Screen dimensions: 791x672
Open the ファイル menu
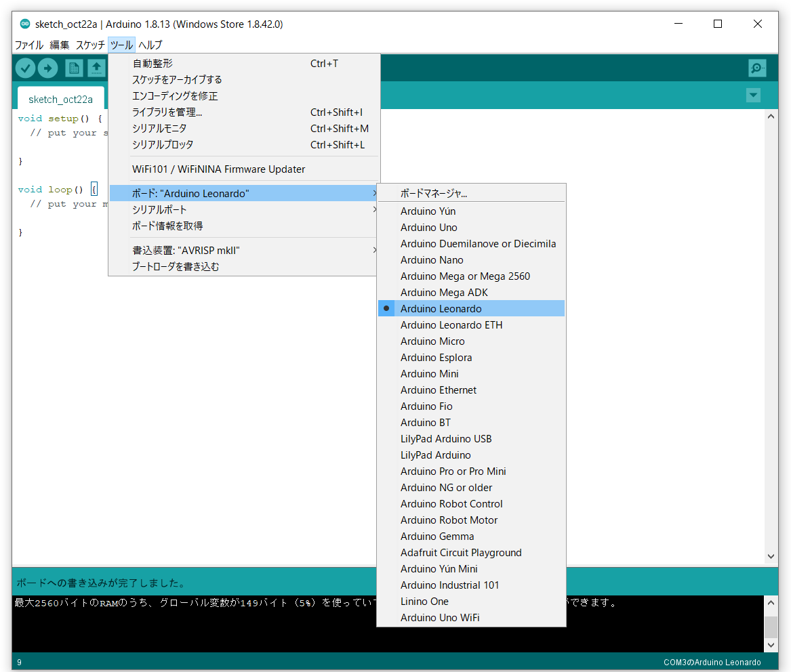(28, 45)
